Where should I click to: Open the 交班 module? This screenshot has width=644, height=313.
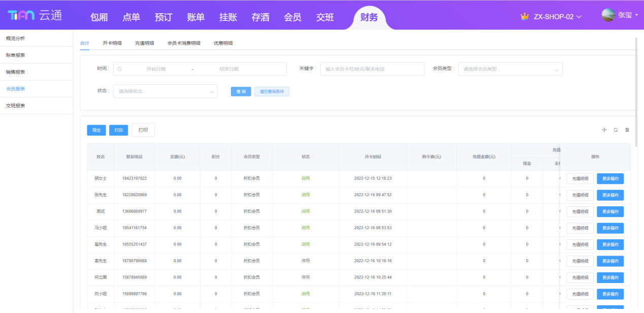pyautogui.click(x=325, y=17)
